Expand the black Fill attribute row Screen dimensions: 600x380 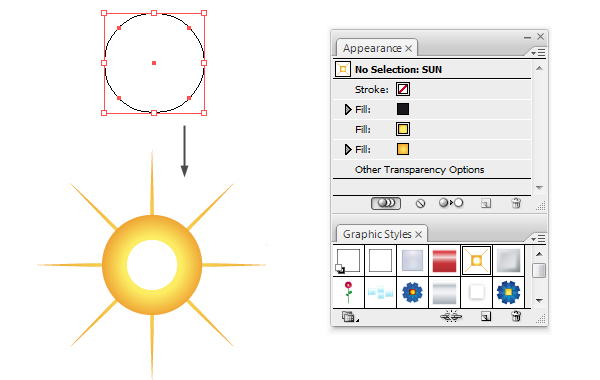[x=347, y=109]
